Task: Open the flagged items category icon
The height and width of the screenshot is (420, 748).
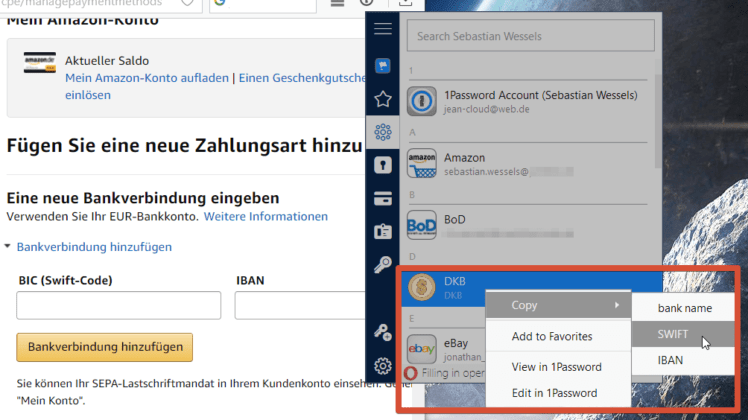Action: [x=383, y=65]
